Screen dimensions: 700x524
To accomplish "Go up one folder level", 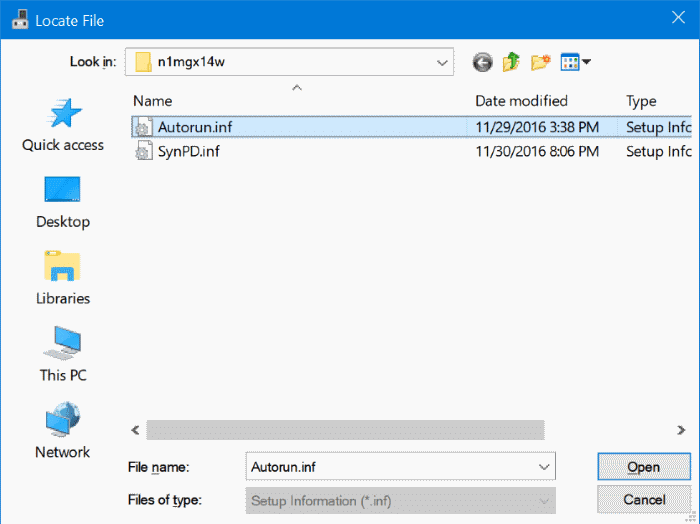I will point(511,62).
